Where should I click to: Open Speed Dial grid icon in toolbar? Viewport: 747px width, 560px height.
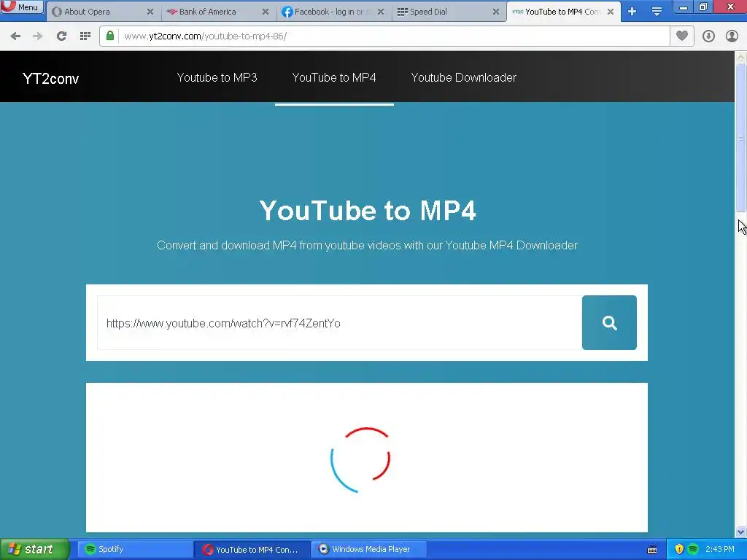[x=85, y=36]
